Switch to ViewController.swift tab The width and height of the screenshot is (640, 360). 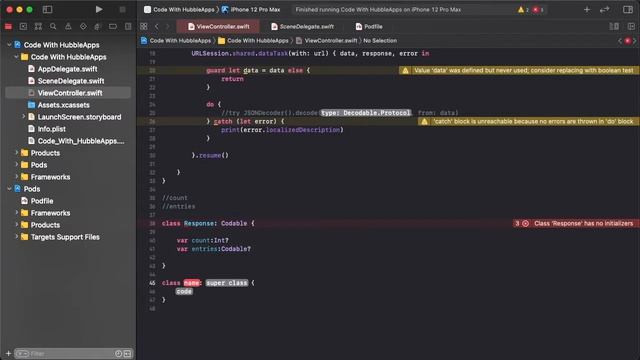point(218,27)
